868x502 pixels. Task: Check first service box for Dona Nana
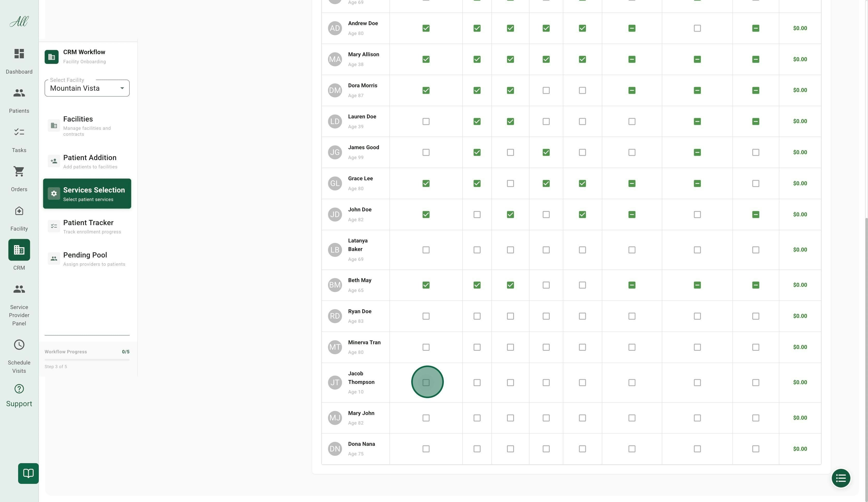coord(426,449)
